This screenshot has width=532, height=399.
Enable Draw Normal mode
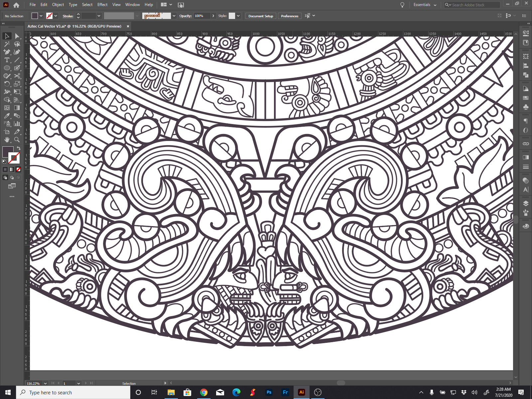coord(5,178)
